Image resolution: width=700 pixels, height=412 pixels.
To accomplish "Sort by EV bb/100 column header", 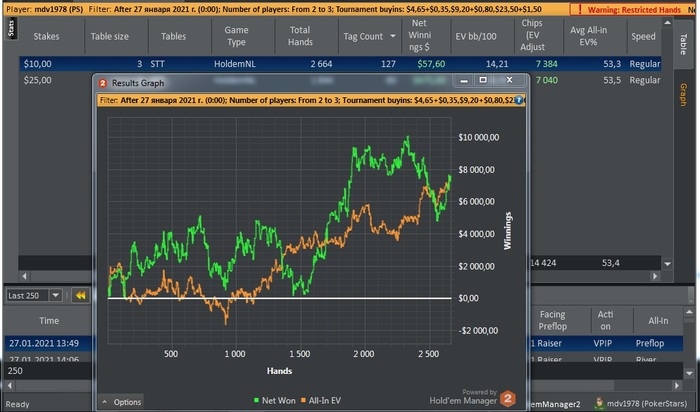I will (x=475, y=36).
